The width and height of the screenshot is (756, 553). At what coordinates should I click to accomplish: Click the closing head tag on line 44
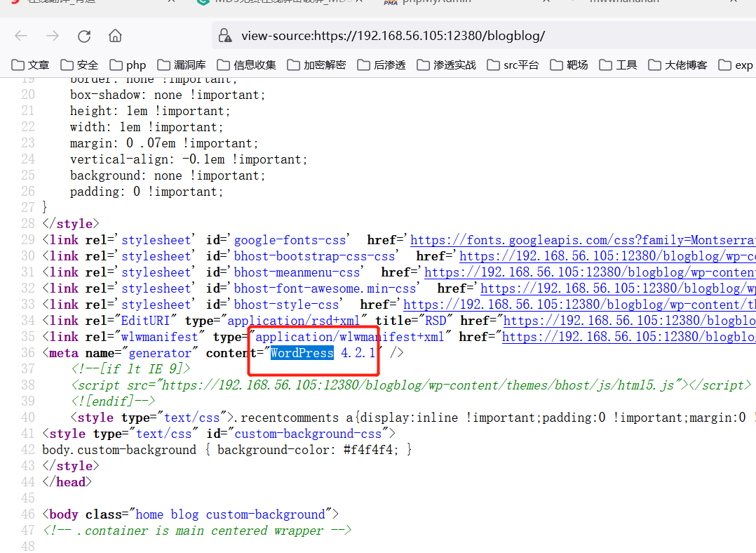pos(67,482)
